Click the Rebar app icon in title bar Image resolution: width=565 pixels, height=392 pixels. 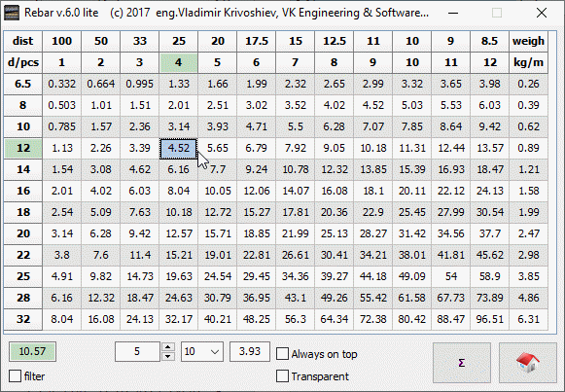(x=11, y=13)
